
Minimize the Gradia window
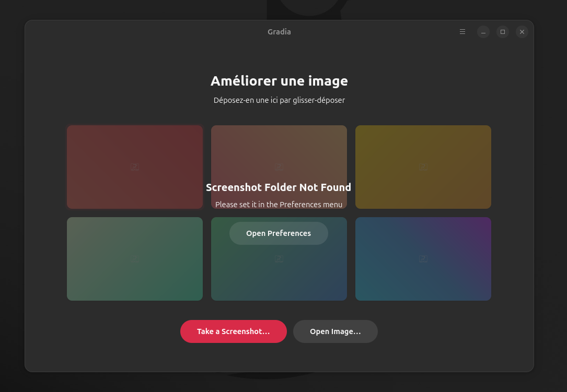[x=483, y=32]
